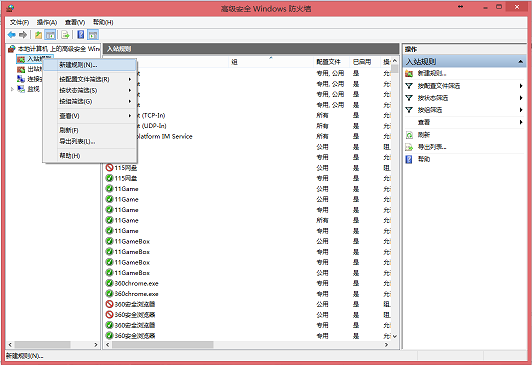This screenshot has height=365, width=532.
Task: Expand 按状态筛选 arrow in Actions pane
Action: 521,98
